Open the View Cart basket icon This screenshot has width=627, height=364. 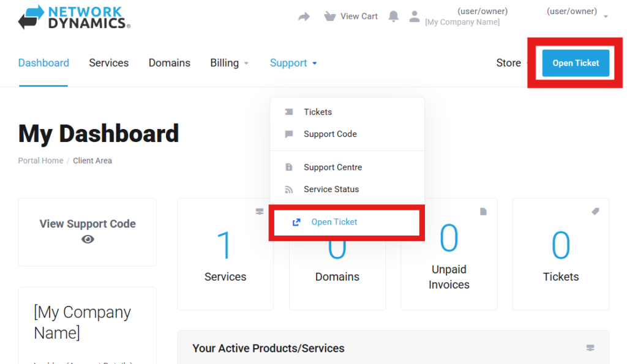tap(330, 17)
